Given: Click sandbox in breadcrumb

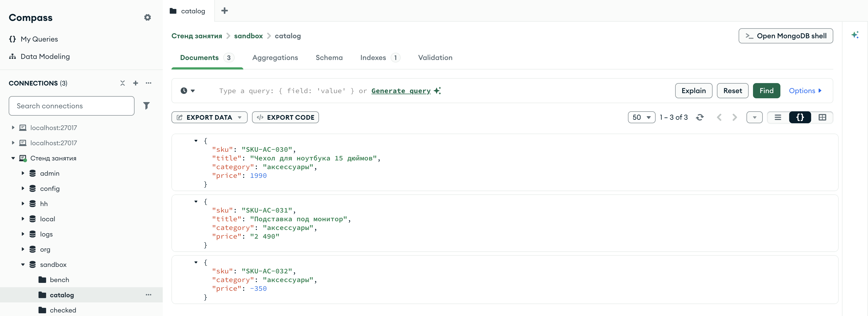Looking at the screenshot, I should (x=248, y=36).
